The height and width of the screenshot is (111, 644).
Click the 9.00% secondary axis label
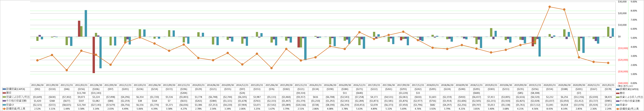click(634, 2)
